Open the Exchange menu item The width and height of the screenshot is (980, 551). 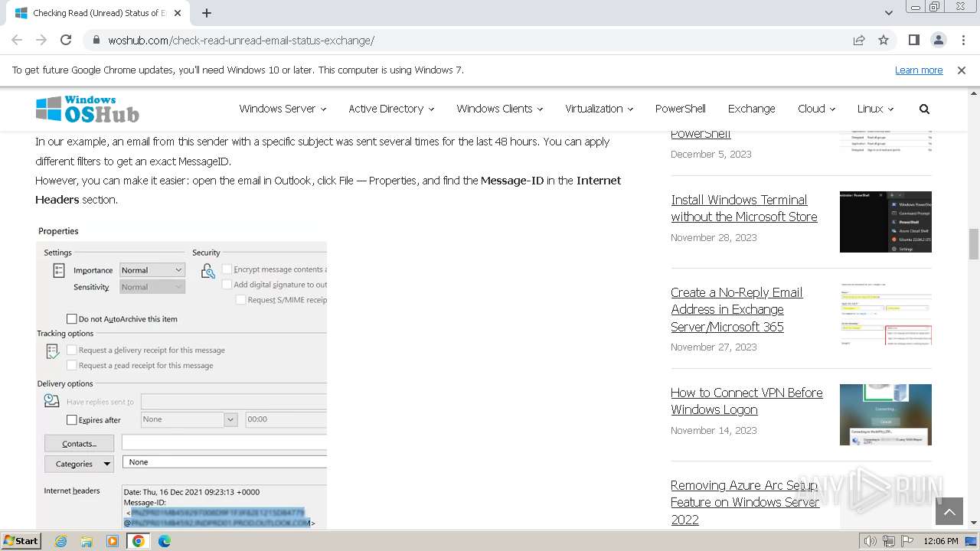point(751,109)
